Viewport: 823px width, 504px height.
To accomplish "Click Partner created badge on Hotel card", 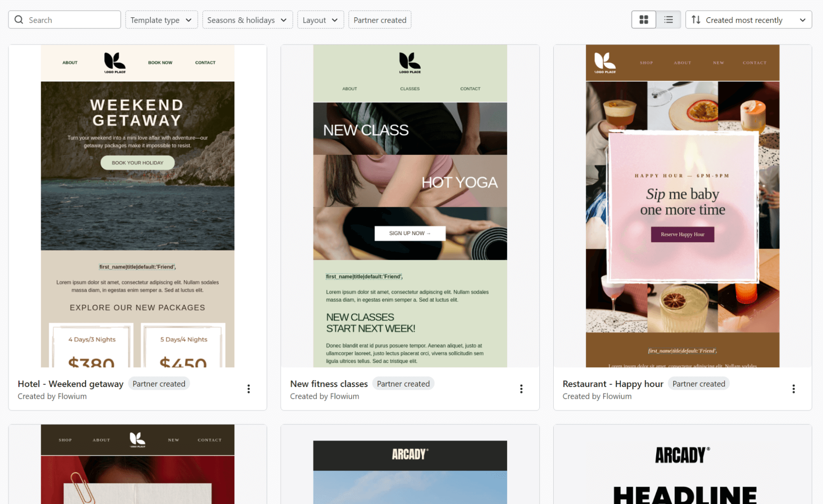I will [159, 383].
